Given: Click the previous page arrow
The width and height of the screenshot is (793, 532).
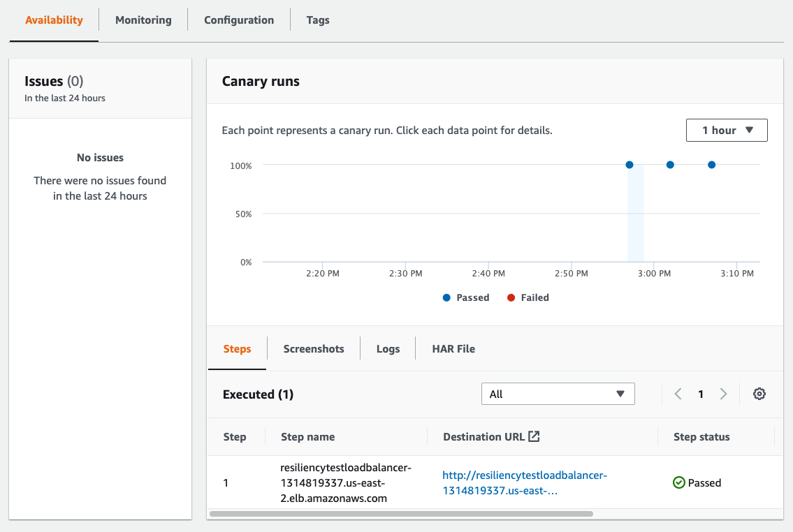Looking at the screenshot, I should pyautogui.click(x=677, y=394).
